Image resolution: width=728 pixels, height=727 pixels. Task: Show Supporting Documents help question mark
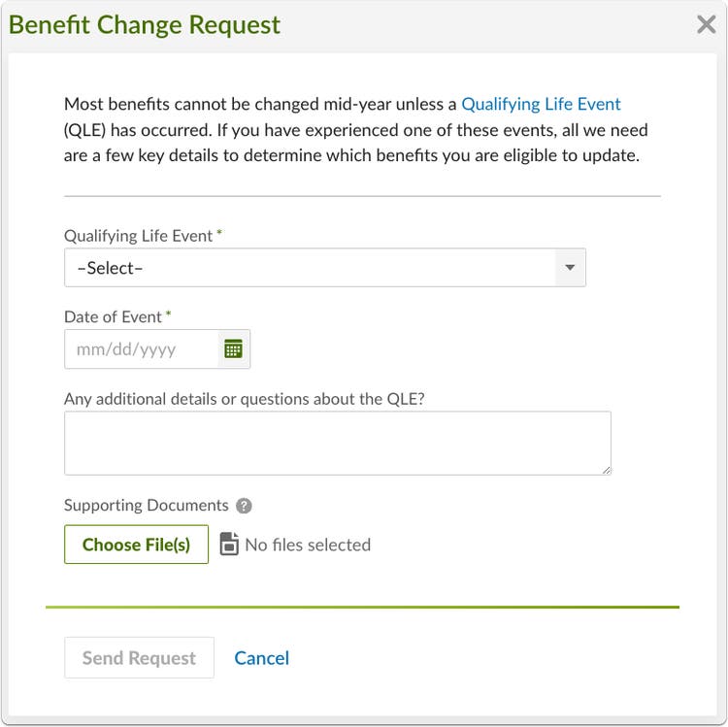[x=244, y=506]
